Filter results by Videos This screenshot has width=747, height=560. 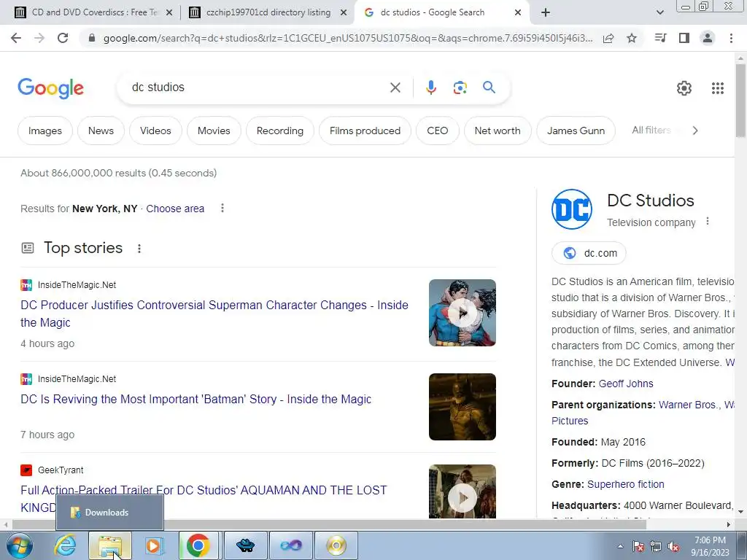[x=155, y=131]
